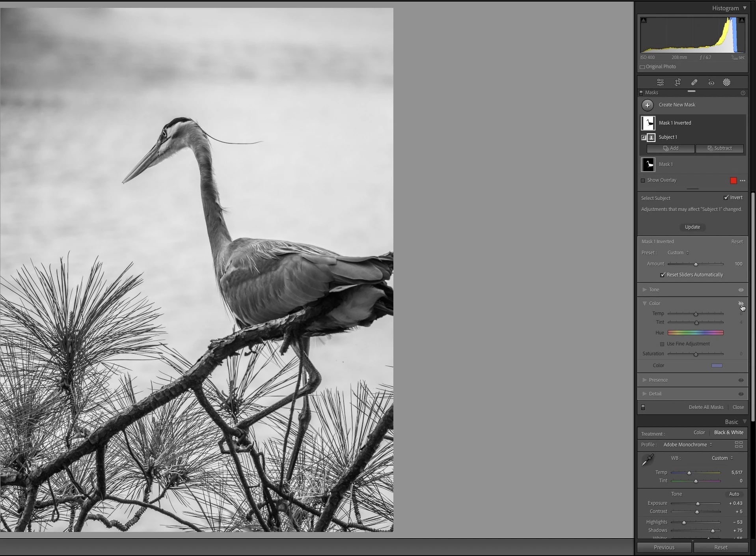756x556 pixels.
Task: Pick the White Balance eyedropper tool
Action: 648,460
